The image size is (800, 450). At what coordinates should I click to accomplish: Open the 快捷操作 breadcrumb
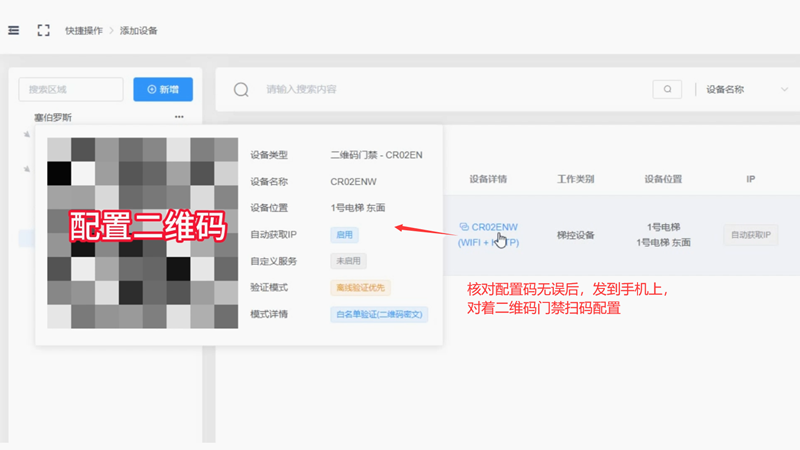84,31
